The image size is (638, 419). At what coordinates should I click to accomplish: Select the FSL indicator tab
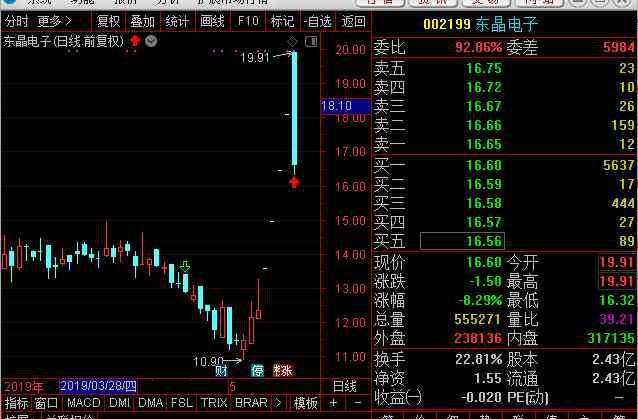(181, 403)
